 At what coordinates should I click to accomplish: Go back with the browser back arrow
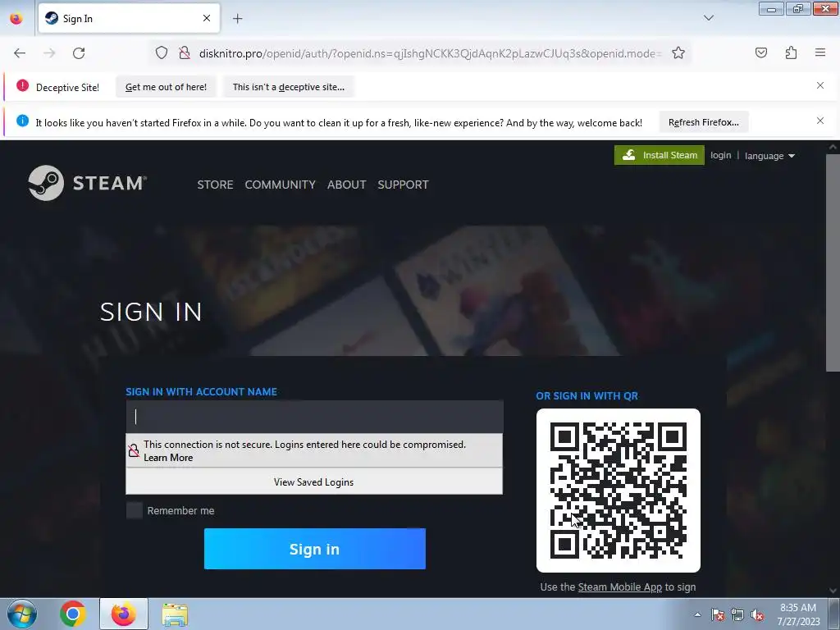pos(20,53)
